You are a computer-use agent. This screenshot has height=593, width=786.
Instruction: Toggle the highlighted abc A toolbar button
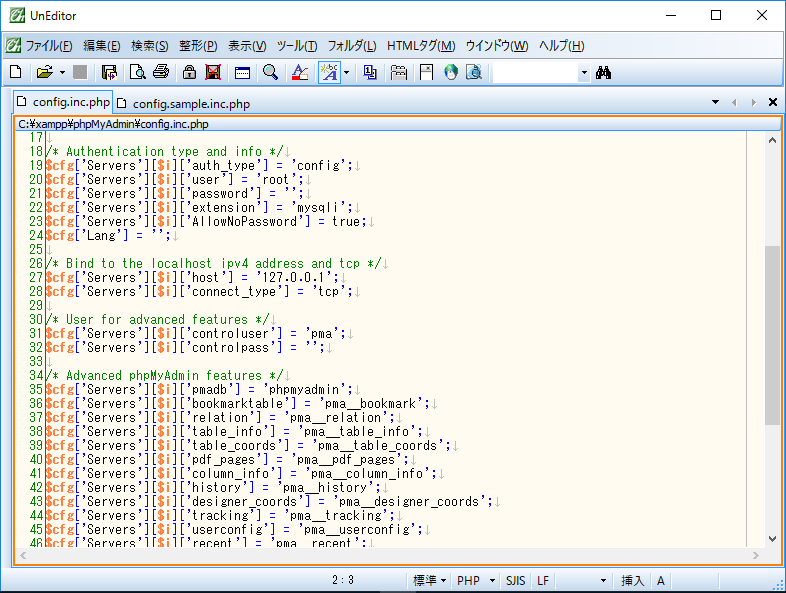[x=328, y=72]
